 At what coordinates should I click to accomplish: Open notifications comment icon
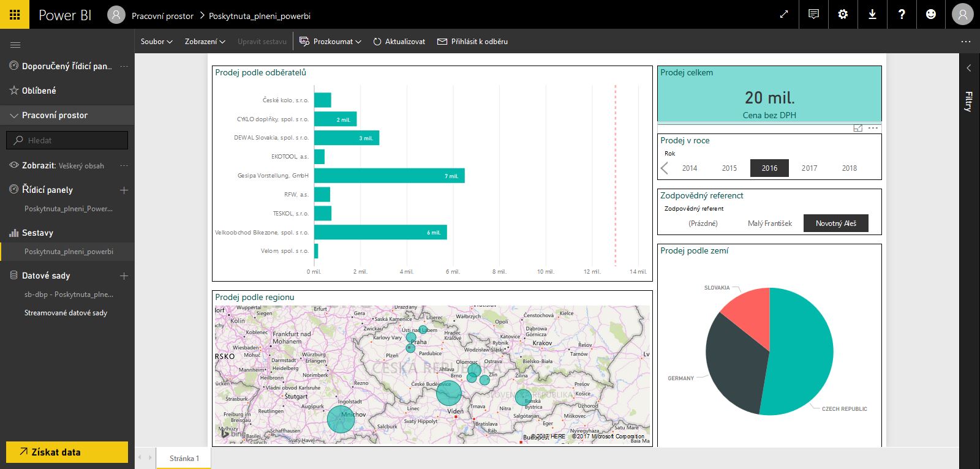(813, 14)
